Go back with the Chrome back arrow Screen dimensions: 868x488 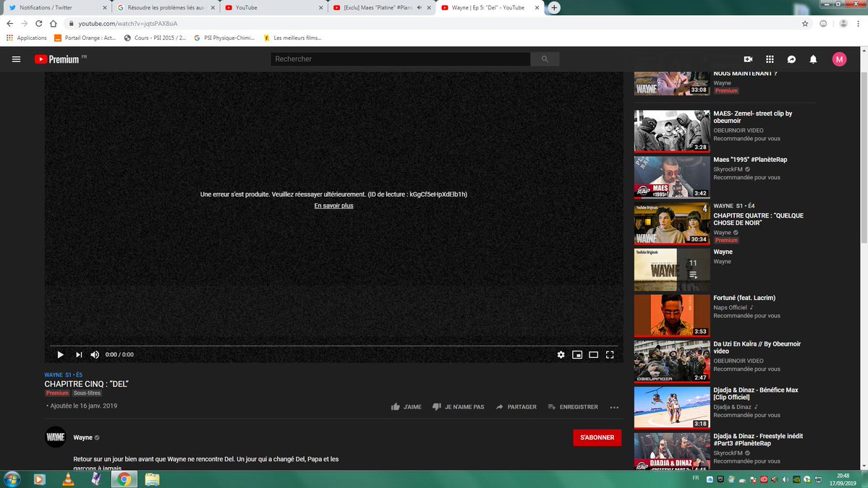point(10,23)
